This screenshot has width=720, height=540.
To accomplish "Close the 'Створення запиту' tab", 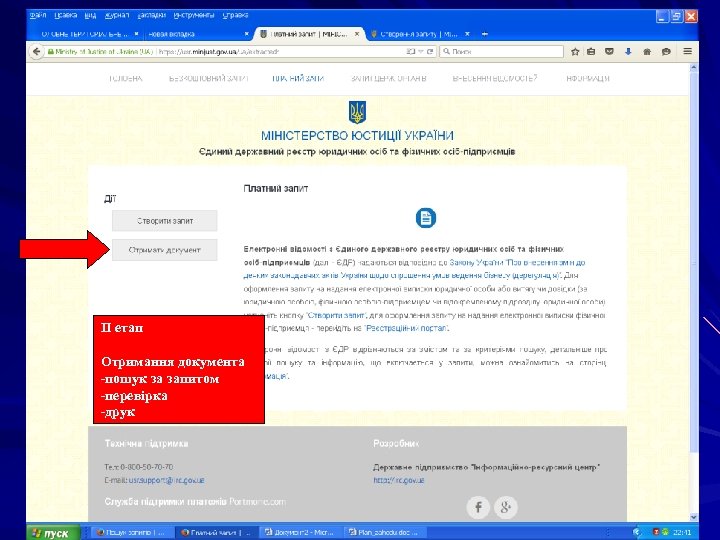I will [467, 34].
